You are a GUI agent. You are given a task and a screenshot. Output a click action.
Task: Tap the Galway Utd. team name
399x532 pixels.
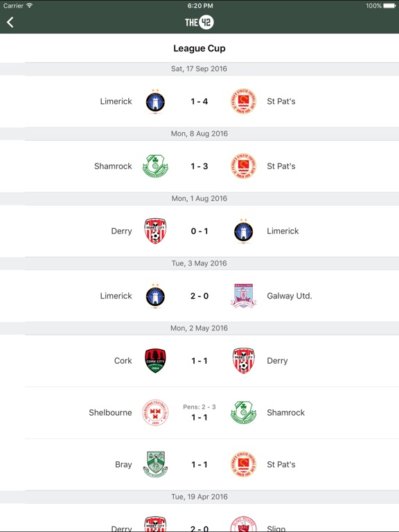290,296
